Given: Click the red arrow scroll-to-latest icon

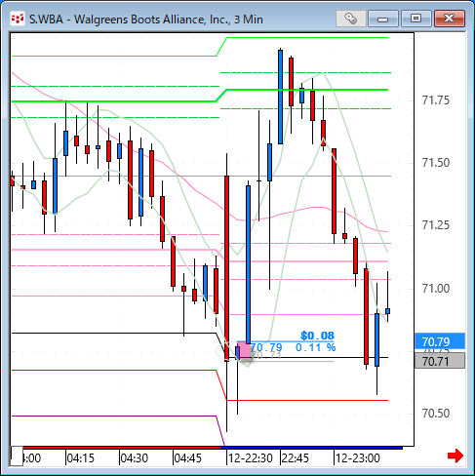Looking at the screenshot, I should [455, 456].
